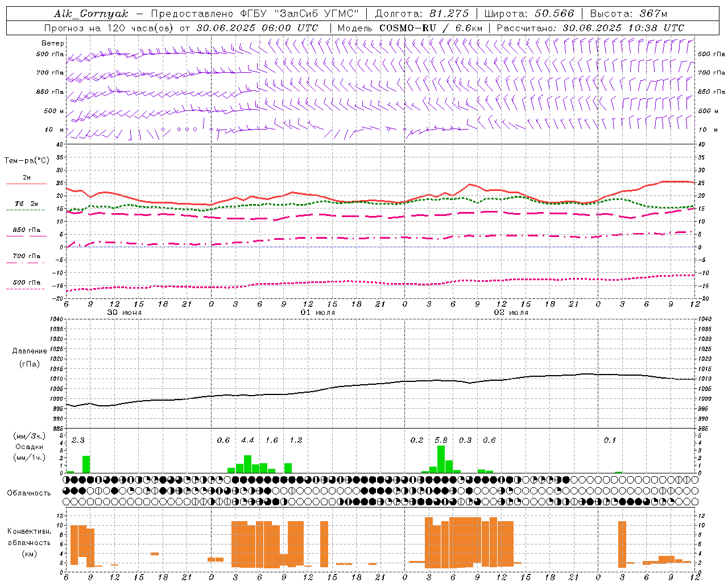
Task: Click the calculation time 10:38 UTC
Action: click(x=656, y=28)
